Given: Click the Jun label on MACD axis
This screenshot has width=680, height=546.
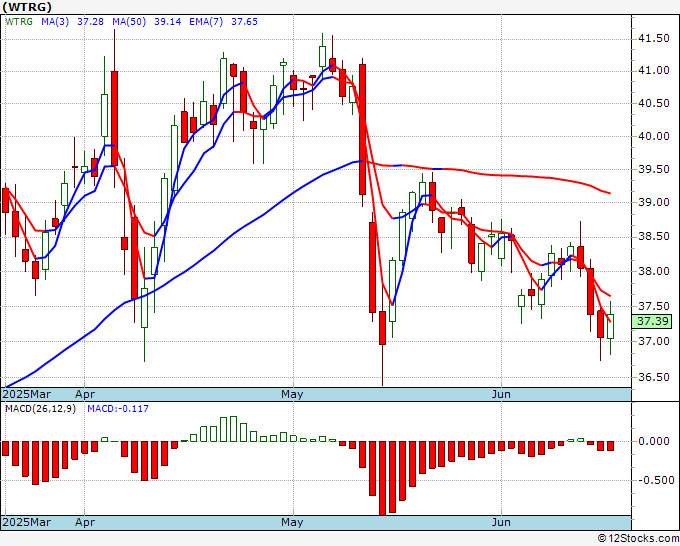Looking at the screenshot, I should [x=501, y=522].
